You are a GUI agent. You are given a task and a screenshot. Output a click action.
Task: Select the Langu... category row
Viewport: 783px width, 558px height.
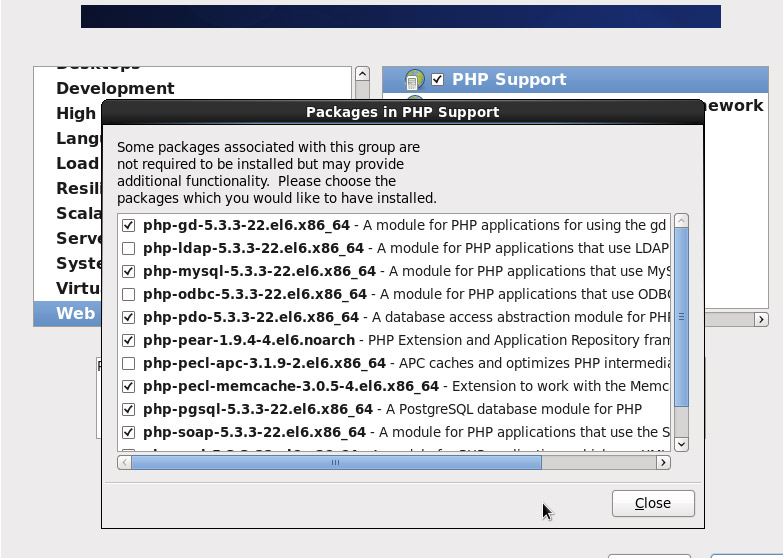click(68, 138)
